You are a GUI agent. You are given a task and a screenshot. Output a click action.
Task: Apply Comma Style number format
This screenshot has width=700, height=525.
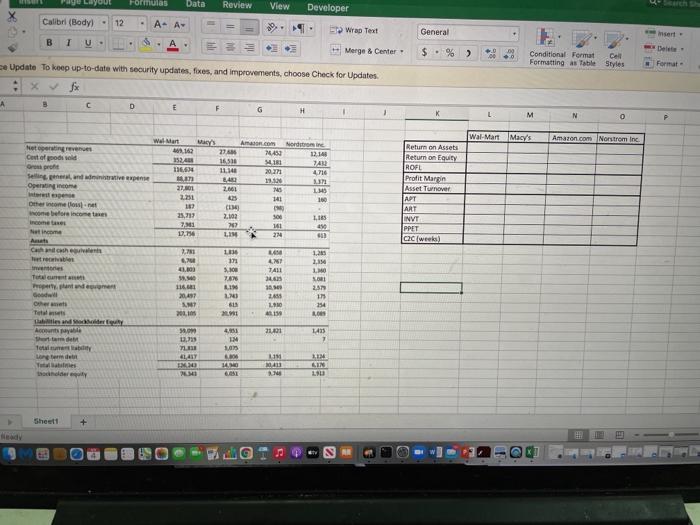click(468, 53)
